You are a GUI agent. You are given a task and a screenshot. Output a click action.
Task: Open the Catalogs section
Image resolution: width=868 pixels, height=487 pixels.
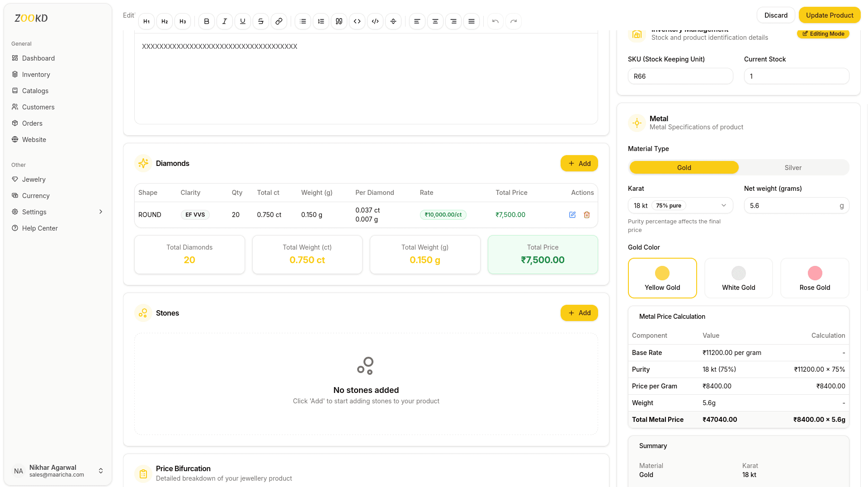point(35,90)
